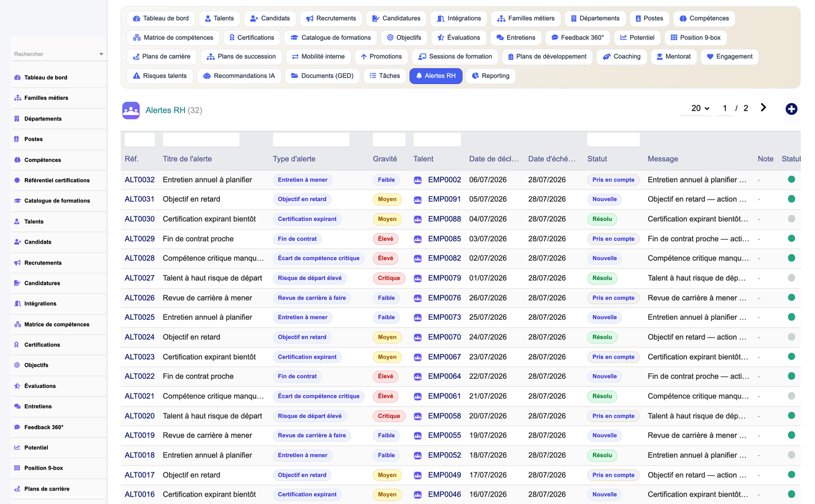This screenshot has height=504, width=815.
Task: Click the Gravité column filter field
Action: [389, 140]
